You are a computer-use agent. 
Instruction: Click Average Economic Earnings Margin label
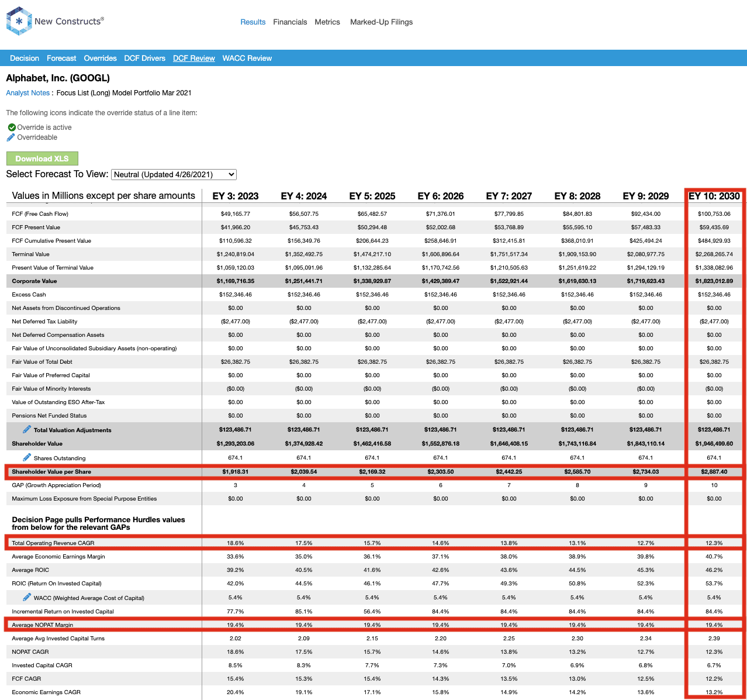click(58, 557)
